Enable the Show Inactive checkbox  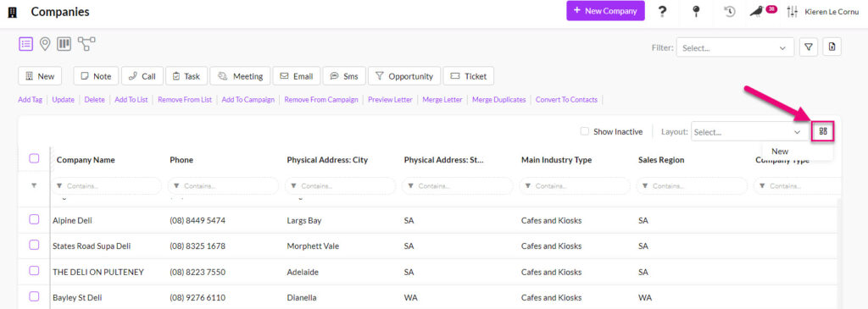[585, 131]
